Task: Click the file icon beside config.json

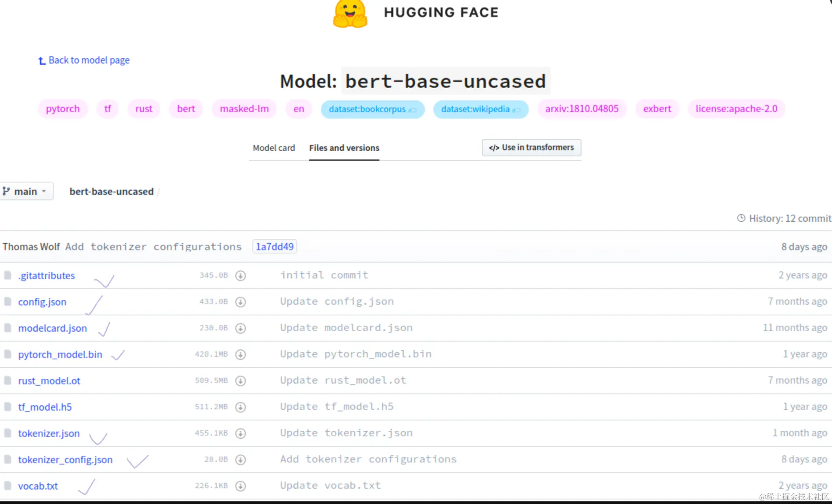Action: pos(7,302)
